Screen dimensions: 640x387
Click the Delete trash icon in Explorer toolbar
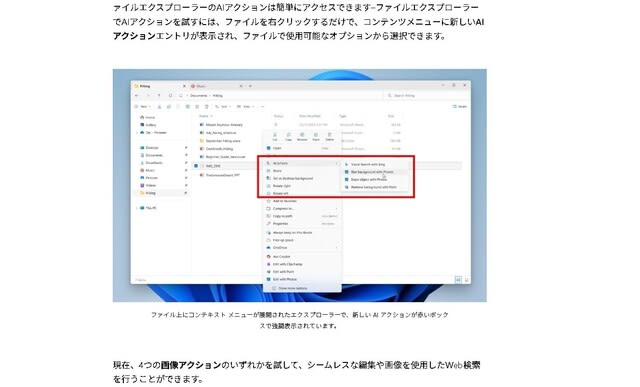pyautogui.click(x=207, y=107)
